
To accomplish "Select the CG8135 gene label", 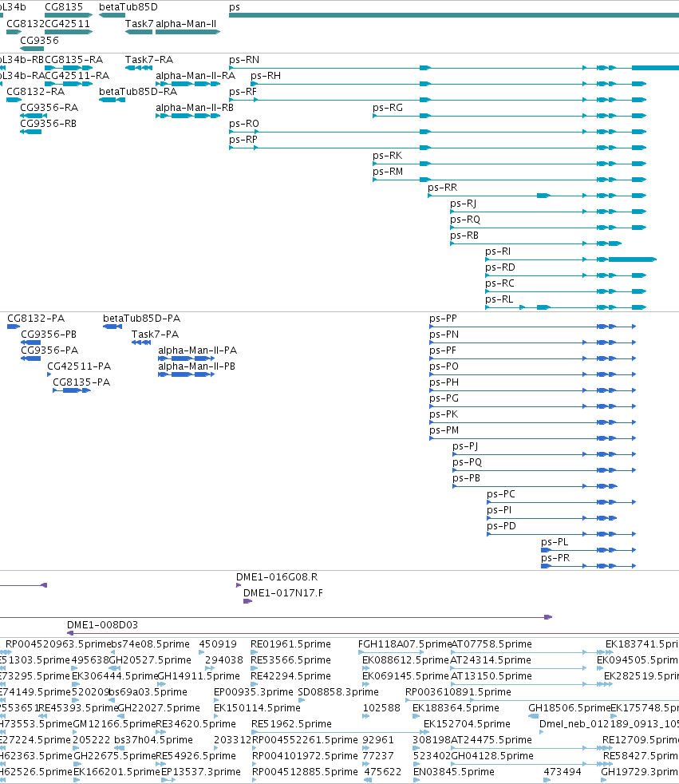I will (x=64, y=7).
